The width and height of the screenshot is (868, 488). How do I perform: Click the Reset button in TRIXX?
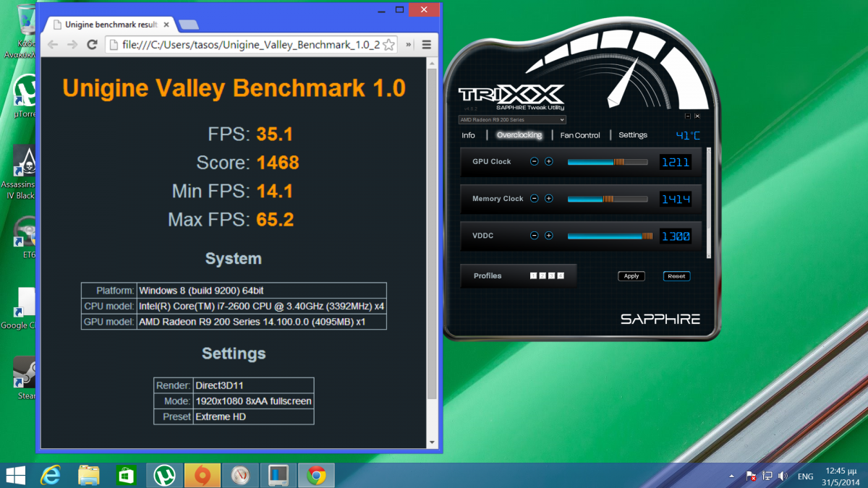coord(676,276)
